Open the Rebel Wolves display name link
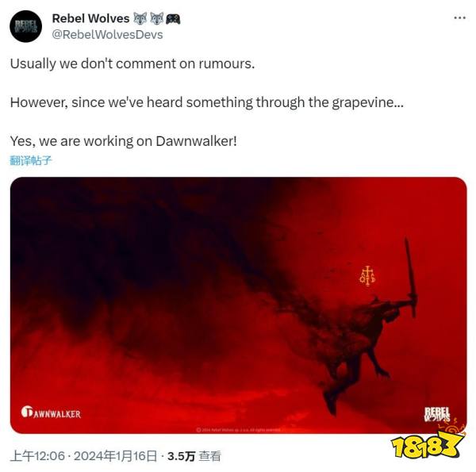Viewport: 476px width, 472px height. point(90,18)
